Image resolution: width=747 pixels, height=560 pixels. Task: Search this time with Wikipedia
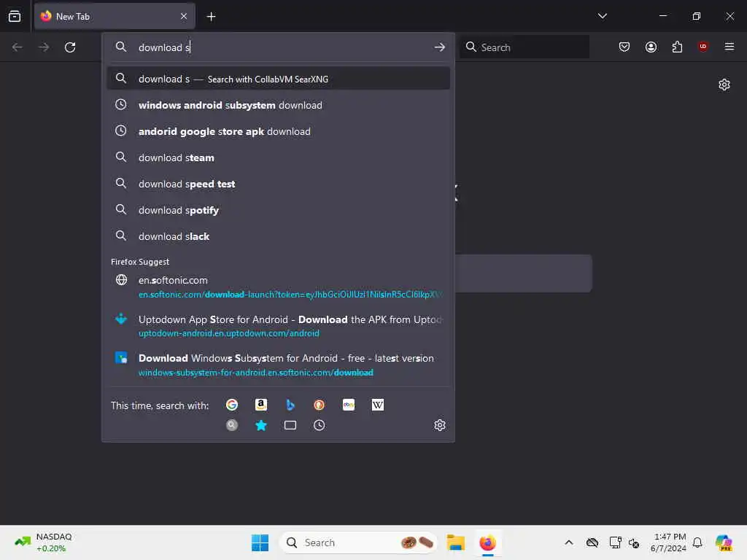tap(378, 405)
